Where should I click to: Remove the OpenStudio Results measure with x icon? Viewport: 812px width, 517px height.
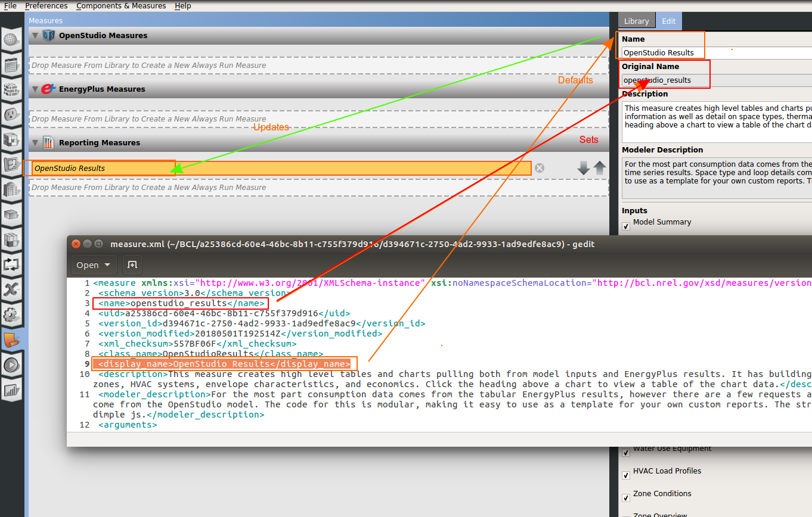[540, 168]
